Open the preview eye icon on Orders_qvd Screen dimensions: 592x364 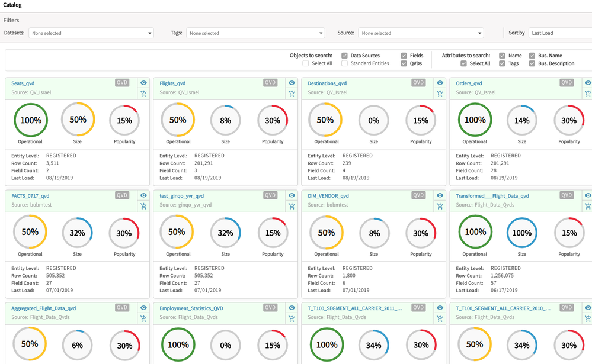coord(587,83)
